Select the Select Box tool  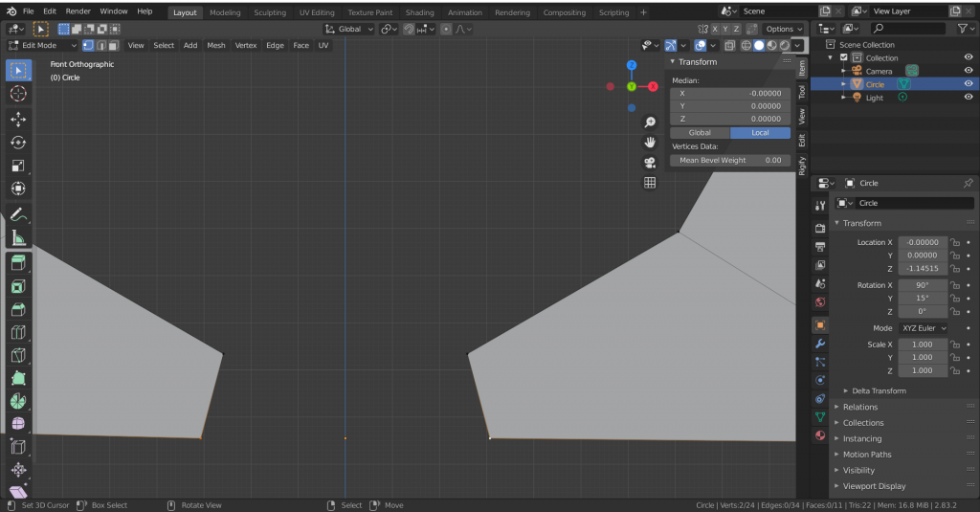point(18,71)
